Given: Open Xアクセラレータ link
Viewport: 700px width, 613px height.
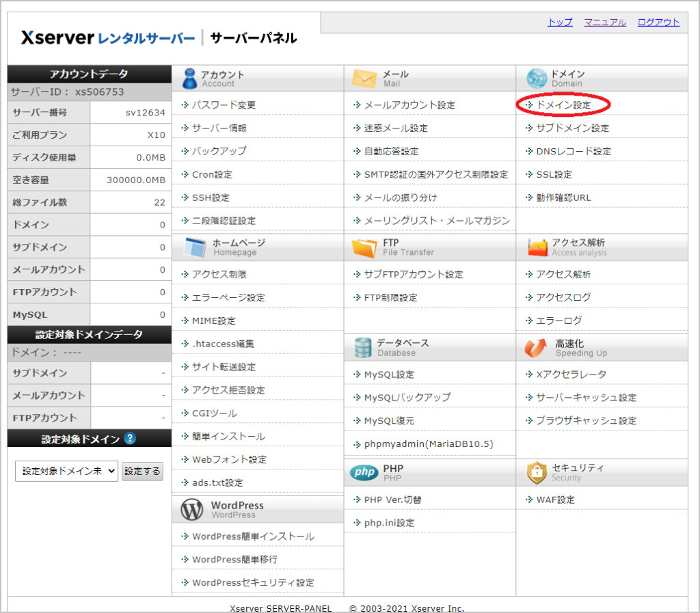Looking at the screenshot, I should pos(571,374).
